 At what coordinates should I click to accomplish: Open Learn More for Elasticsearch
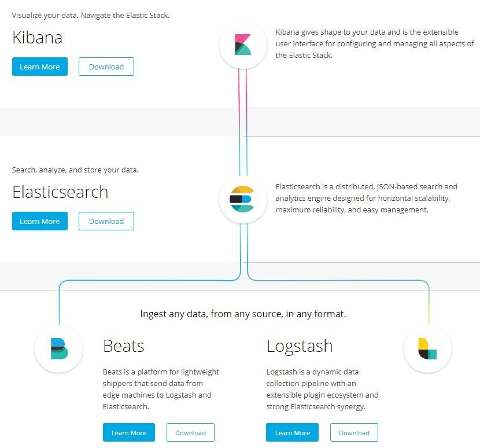[x=40, y=221]
